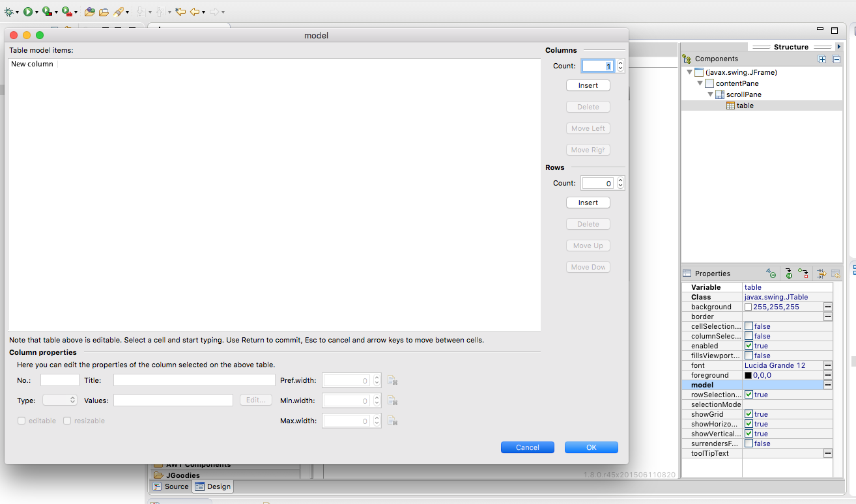
Task: Click the green Run button in the toolbar
Action: click(x=28, y=12)
